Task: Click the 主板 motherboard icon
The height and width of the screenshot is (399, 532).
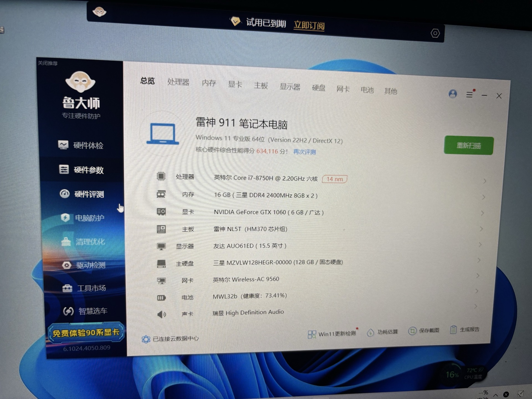Action: click(x=161, y=229)
